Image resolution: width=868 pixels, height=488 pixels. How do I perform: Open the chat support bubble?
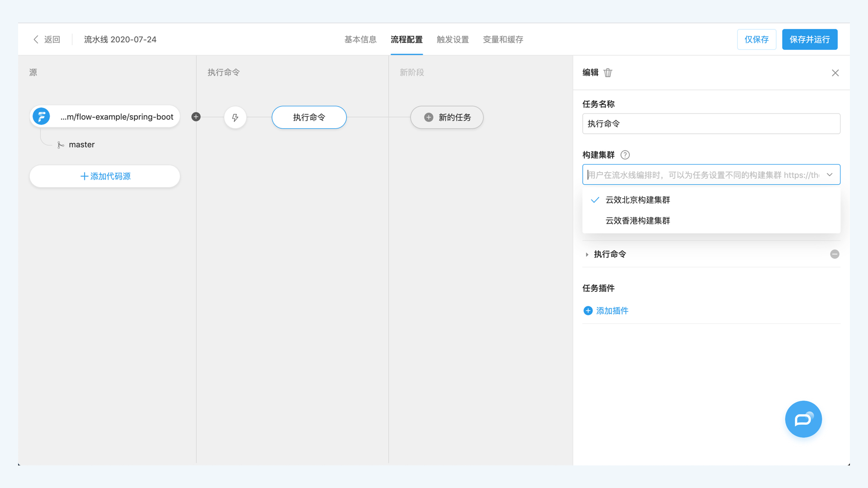click(803, 419)
